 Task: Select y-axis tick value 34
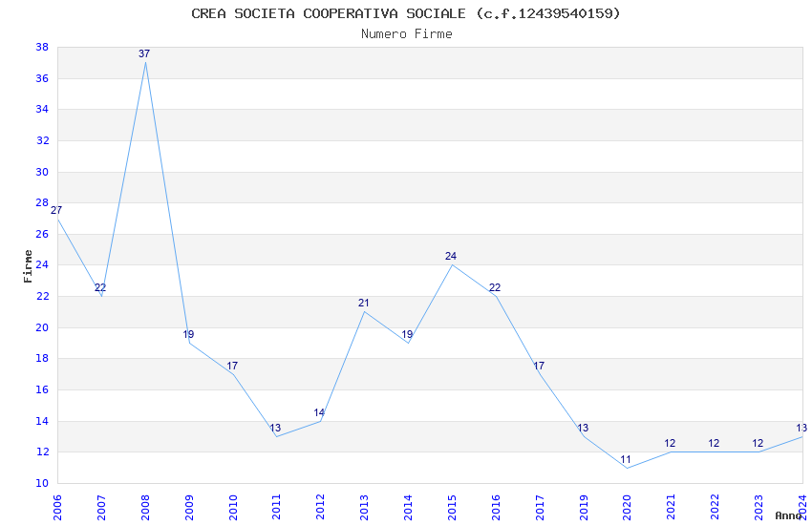pyautogui.click(x=42, y=109)
